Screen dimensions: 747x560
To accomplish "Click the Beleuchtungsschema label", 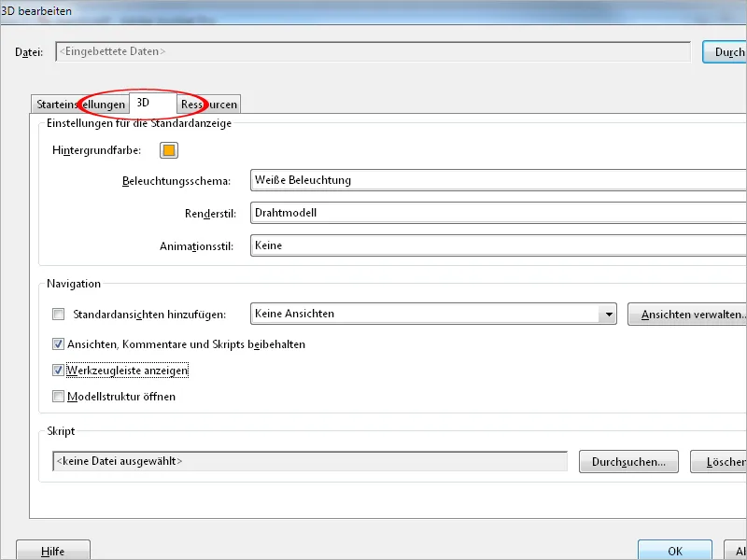I will click(176, 181).
